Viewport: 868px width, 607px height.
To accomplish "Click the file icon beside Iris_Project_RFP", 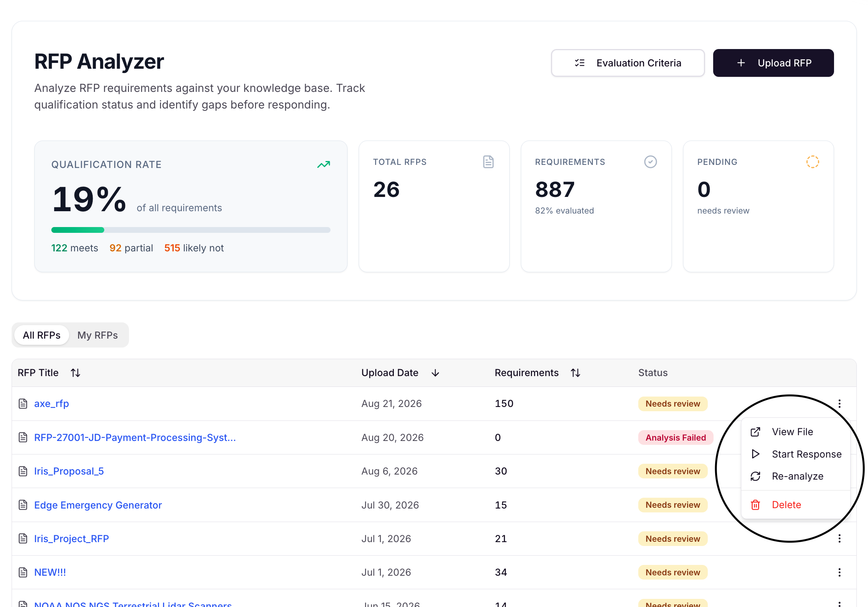I will [23, 539].
